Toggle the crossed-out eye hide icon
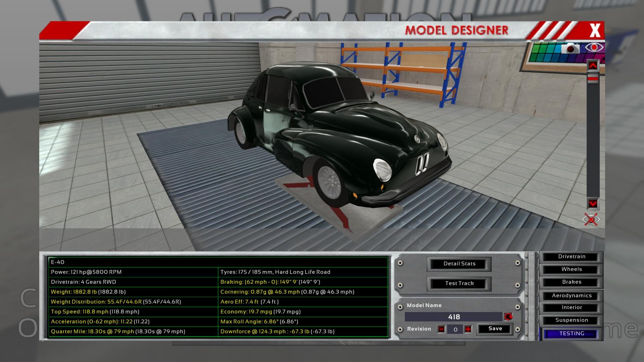Viewport: 644px width, 362px height. [591, 220]
